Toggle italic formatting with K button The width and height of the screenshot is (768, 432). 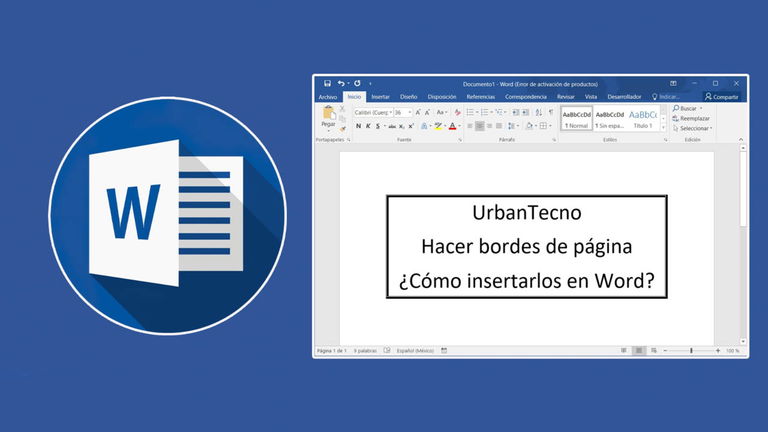point(368,127)
